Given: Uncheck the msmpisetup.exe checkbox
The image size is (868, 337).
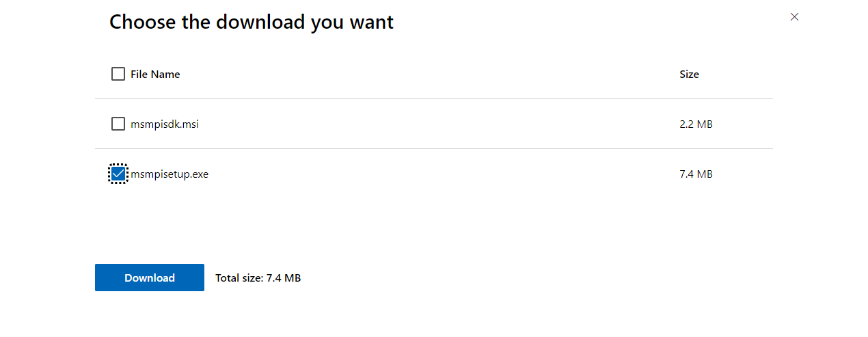Looking at the screenshot, I should [x=118, y=174].
